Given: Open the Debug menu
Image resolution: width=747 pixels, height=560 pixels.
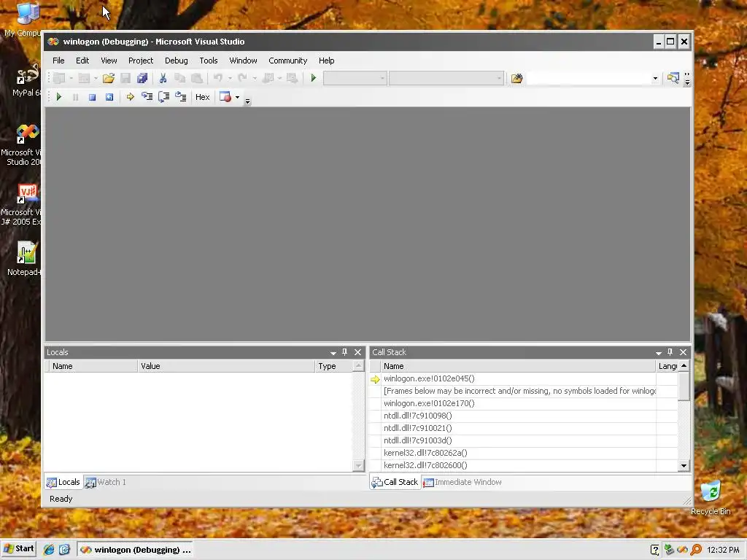Looking at the screenshot, I should (x=177, y=61).
